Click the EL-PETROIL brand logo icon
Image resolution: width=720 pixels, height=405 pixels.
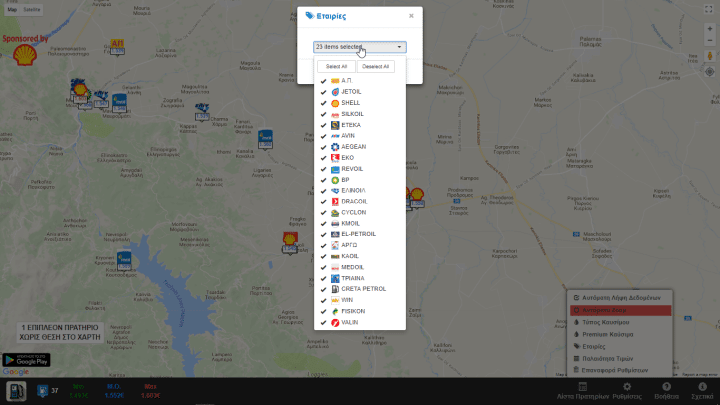(x=335, y=234)
